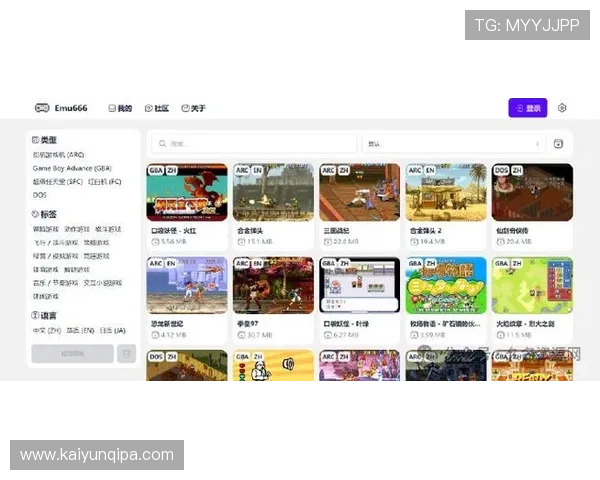Click the 拳皇97 title text
The width and height of the screenshot is (600, 480).
(248, 324)
